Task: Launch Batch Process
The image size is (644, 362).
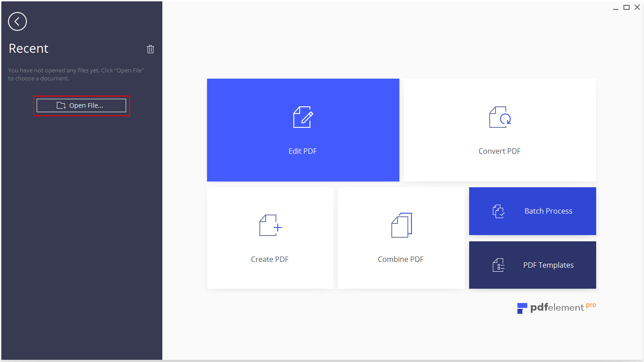Action: (533, 211)
